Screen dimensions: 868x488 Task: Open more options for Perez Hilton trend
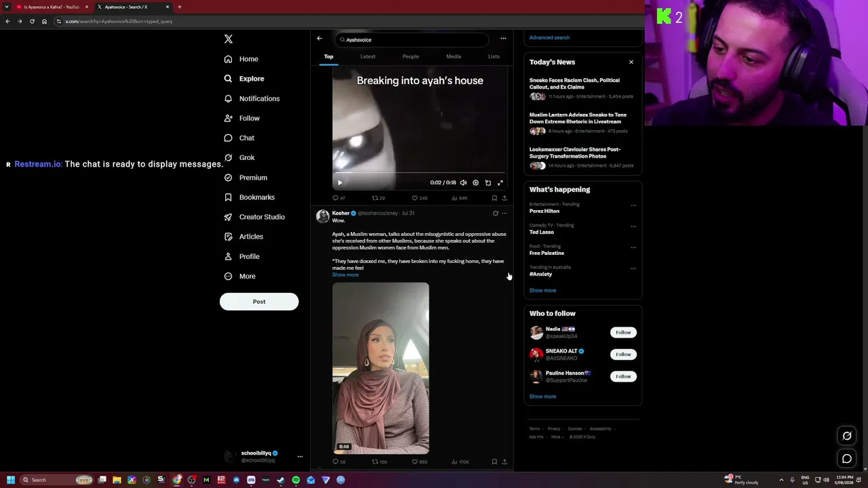click(x=633, y=205)
